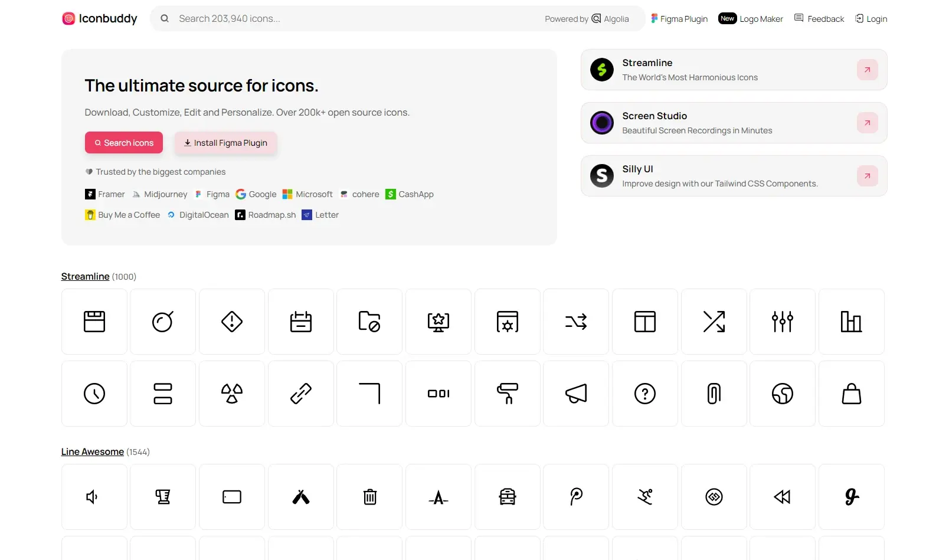Screen dimensions: 949x560
Task: Open the calendar minus icon
Action: (x=301, y=322)
